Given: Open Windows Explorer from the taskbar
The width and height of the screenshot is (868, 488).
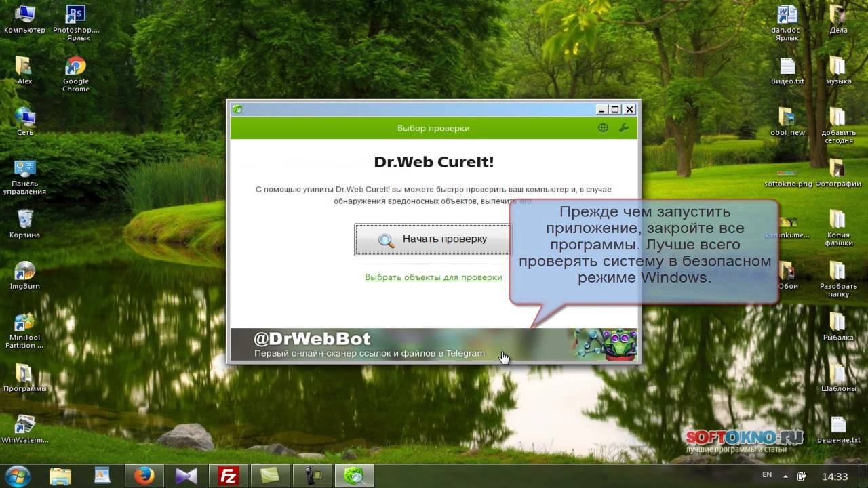Looking at the screenshot, I should click(60, 476).
